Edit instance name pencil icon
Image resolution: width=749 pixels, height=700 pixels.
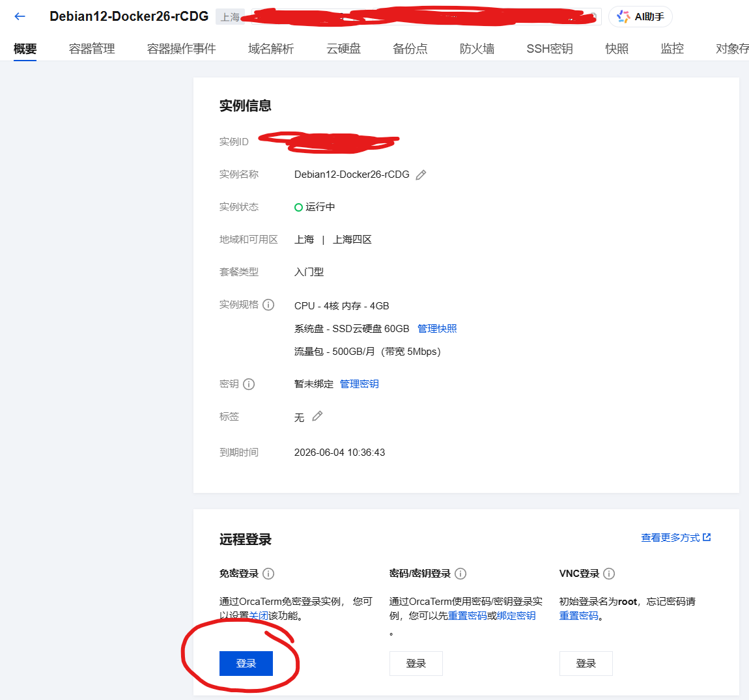(421, 175)
